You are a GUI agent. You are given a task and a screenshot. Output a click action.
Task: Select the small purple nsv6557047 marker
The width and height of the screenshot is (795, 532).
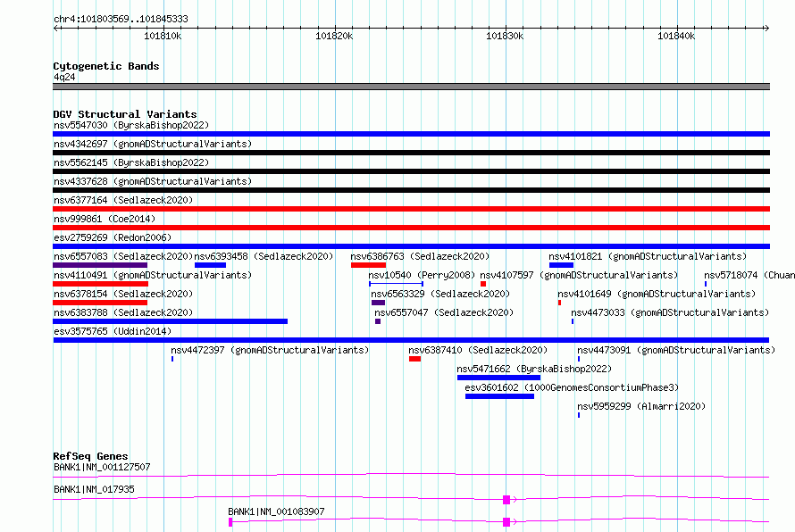[378, 321]
